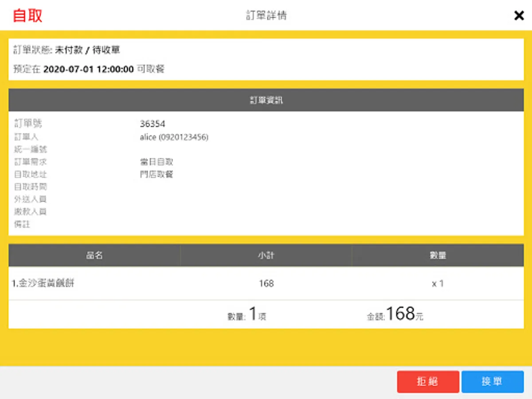Click the 訂單需求 field label

tap(31, 162)
